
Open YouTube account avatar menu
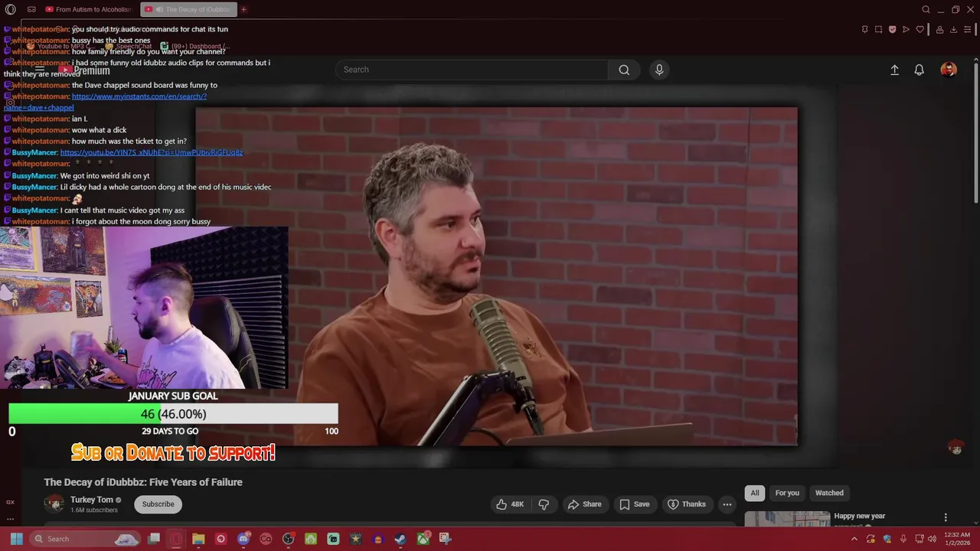pos(949,70)
